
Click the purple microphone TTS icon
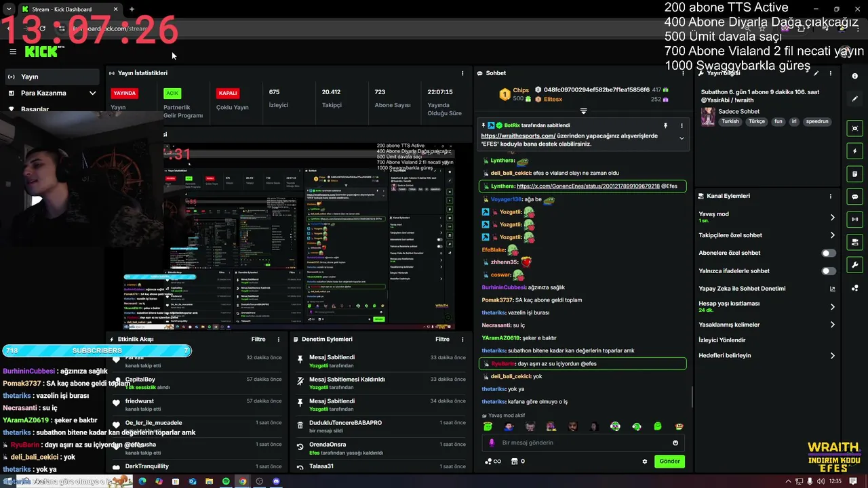coord(492,443)
